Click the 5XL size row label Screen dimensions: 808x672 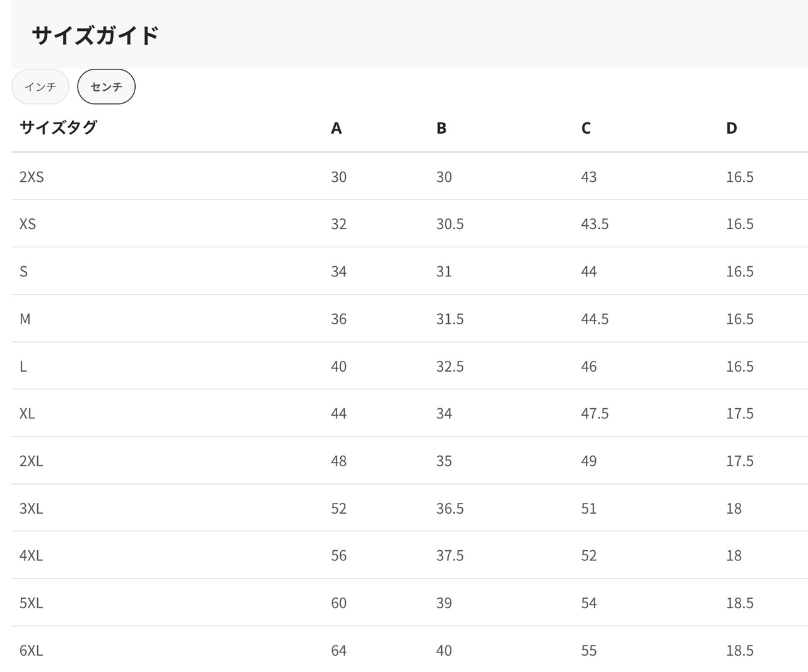pos(32,603)
